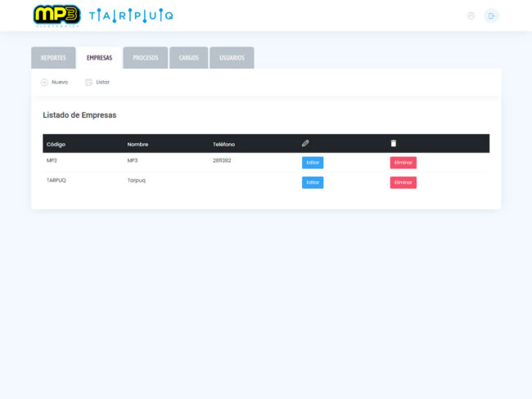Image resolution: width=532 pixels, height=399 pixels.
Task: Open the Procesos tab
Action: coord(146,58)
